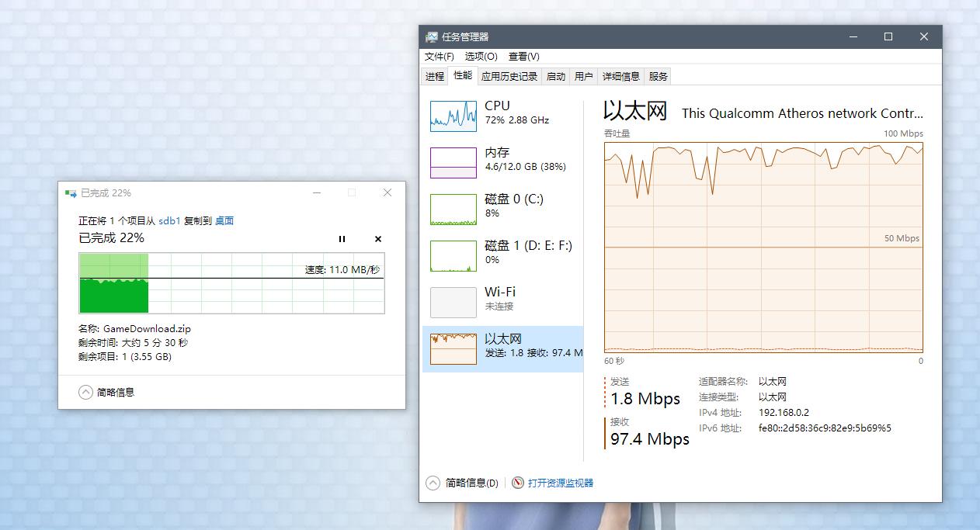Image resolution: width=980 pixels, height=530 pixels.
Task: Switch to the 服务 tab
Action: (659, 75)
